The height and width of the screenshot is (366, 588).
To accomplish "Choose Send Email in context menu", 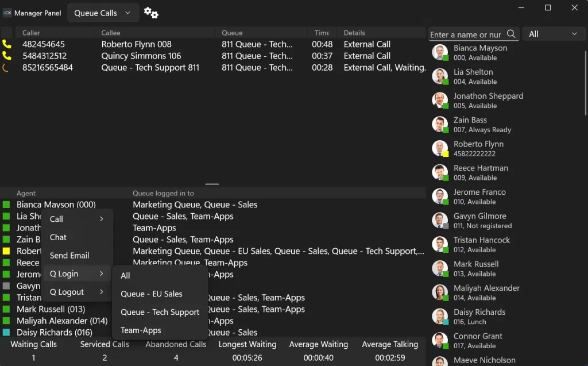I will coord(69,256).
